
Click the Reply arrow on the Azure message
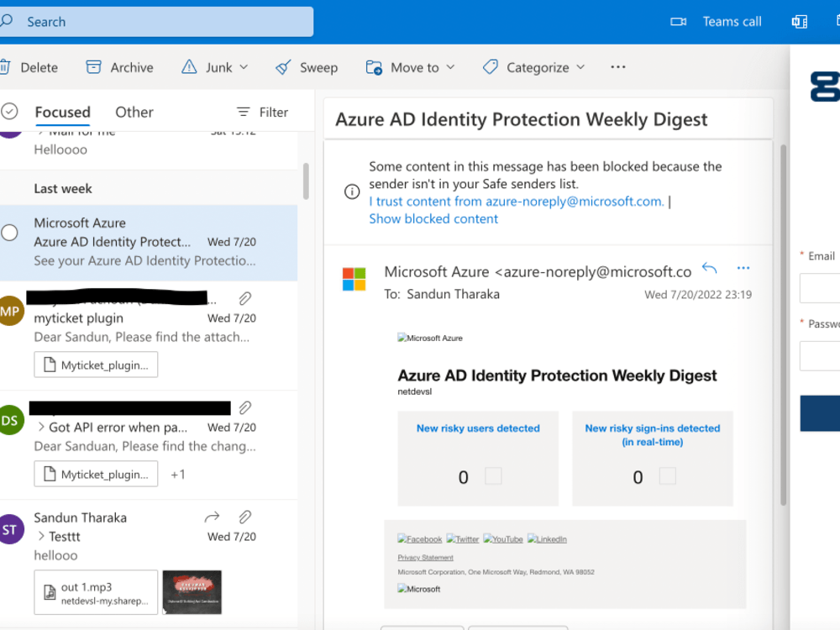pos(709,267)
